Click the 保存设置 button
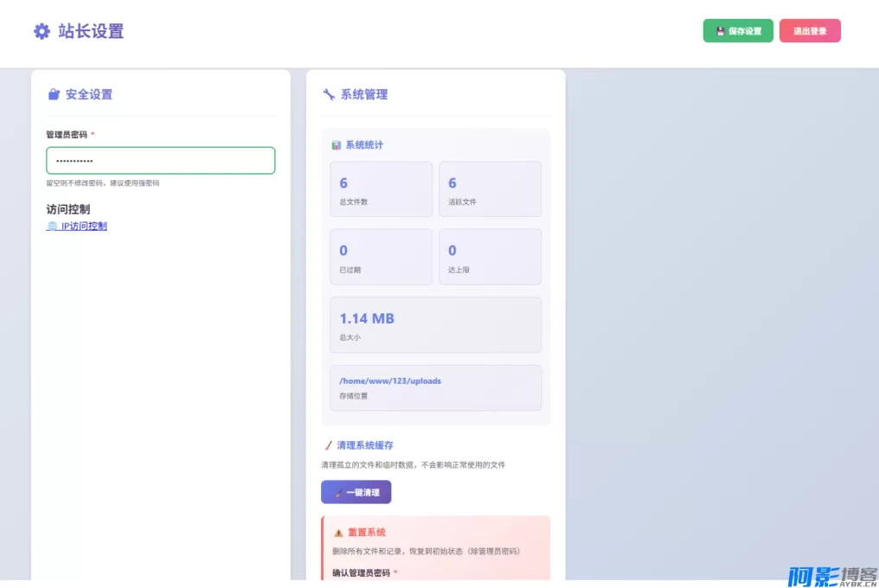The height and width of the screenshot is (588, 879). point(738,30)
